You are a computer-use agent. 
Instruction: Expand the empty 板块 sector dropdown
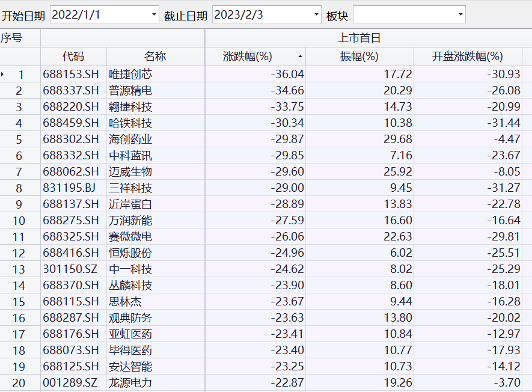(x=460, y=13)
